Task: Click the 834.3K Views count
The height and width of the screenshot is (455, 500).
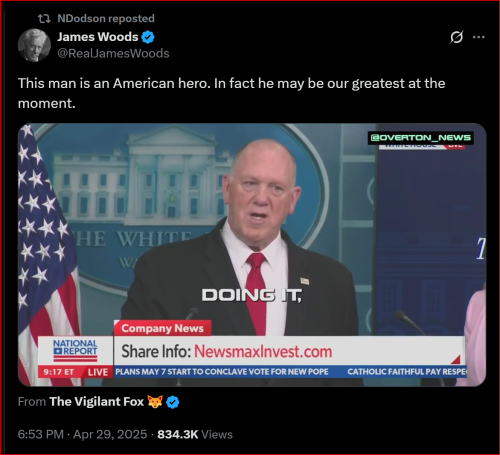Action: (x=195, y=434)
